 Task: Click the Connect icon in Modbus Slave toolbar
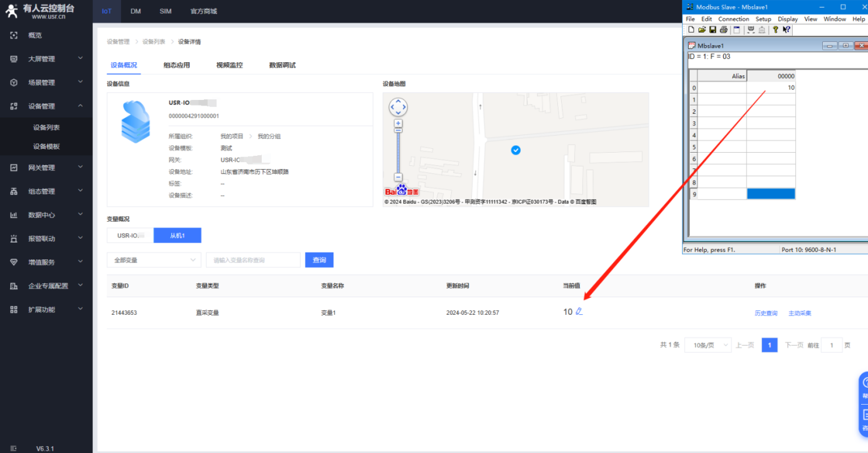tap(751, 30)
